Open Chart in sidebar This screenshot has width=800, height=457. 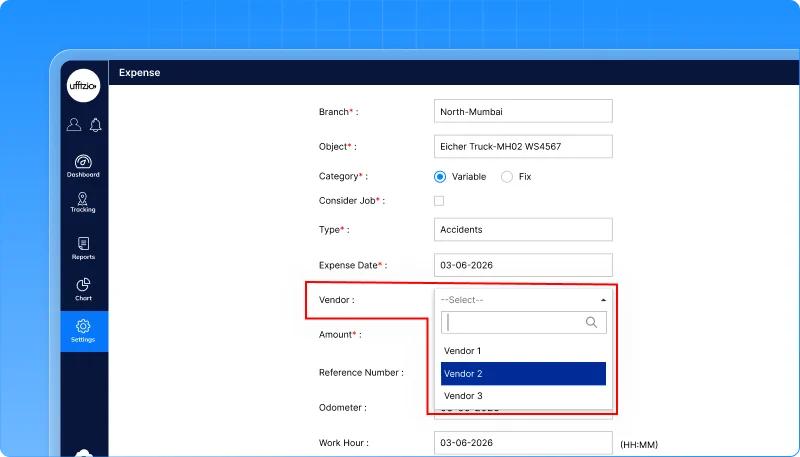coord(83,289)
